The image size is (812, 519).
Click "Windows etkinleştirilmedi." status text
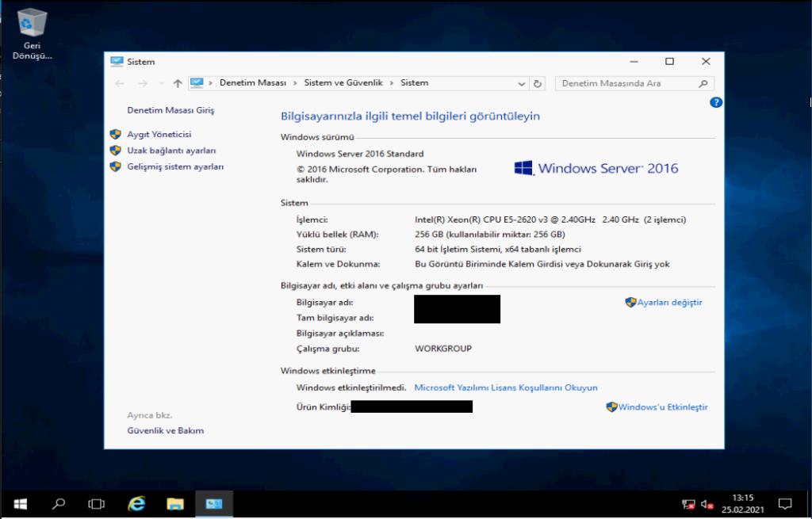(351, 387)
